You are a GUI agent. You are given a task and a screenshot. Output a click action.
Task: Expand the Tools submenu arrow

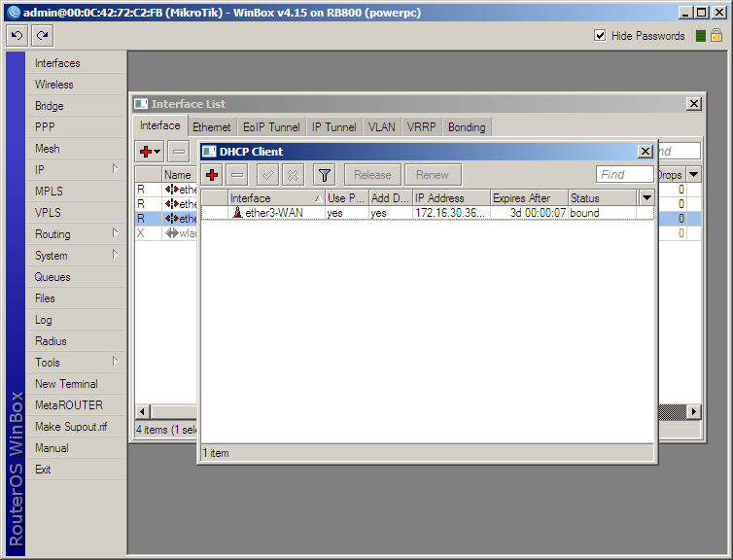pyautogui.click(x=115, y=362)
